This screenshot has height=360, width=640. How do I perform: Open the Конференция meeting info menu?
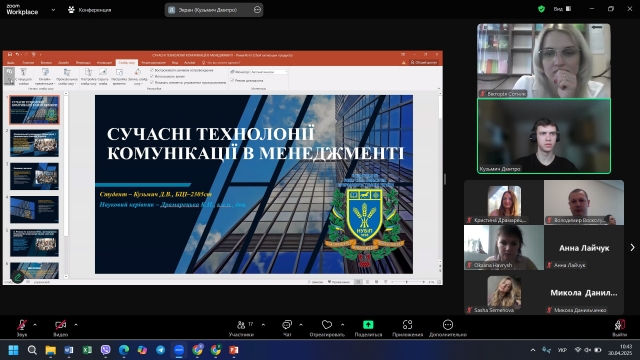click(x=89, y=10)
